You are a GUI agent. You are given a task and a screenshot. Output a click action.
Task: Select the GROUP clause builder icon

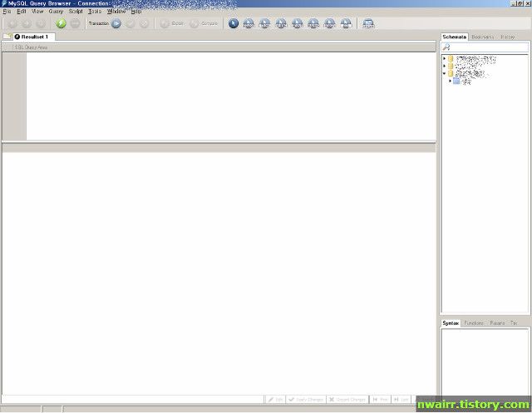(x=298, y=23)
